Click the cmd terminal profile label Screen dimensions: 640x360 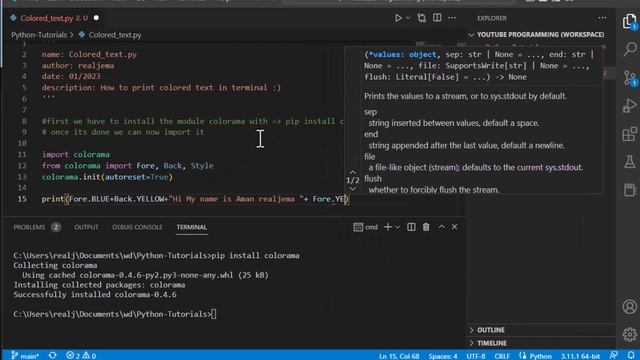pyautogui.click(x=366, y=227)
